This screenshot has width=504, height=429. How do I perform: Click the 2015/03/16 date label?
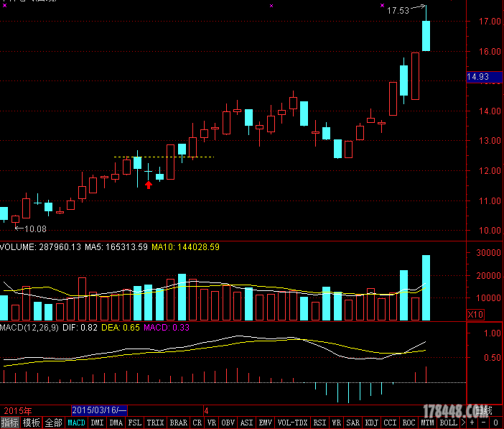tap(99, 410)
